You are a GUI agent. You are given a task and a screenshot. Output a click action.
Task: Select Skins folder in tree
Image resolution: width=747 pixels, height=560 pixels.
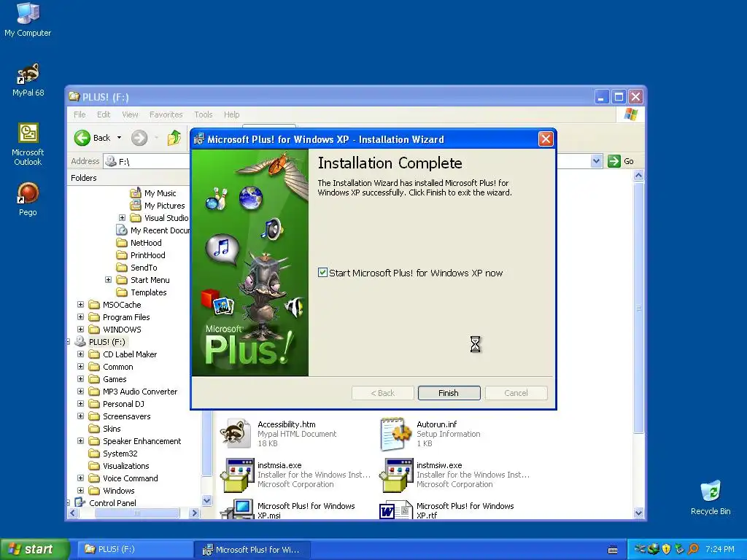coord(112,428)
